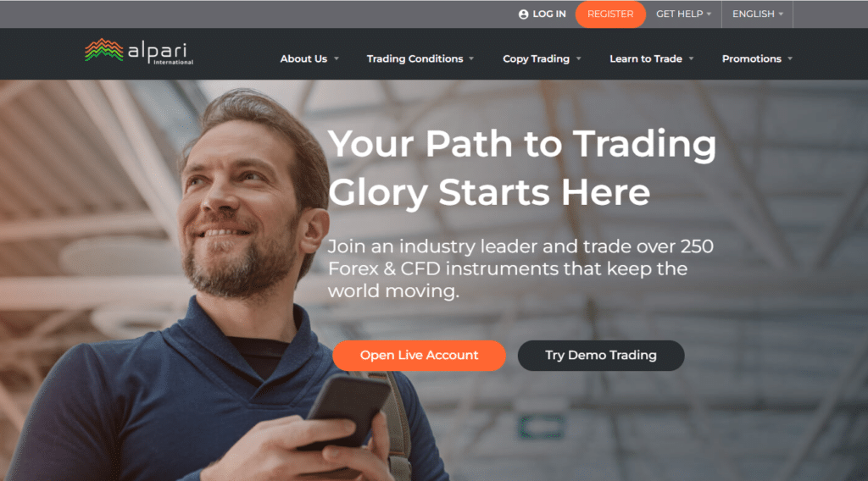Expand the Get Help dropdown
The image size is (868, 481).
coord(683,14)
